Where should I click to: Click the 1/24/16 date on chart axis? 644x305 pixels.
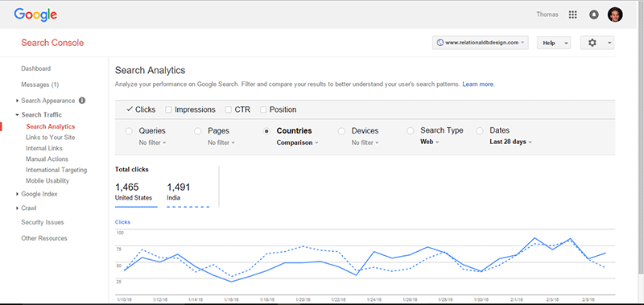[374, 299]
